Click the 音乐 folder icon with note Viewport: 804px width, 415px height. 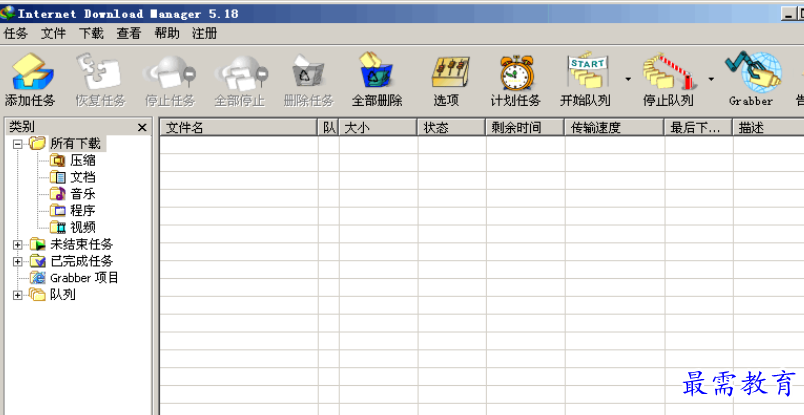(58, 194)
